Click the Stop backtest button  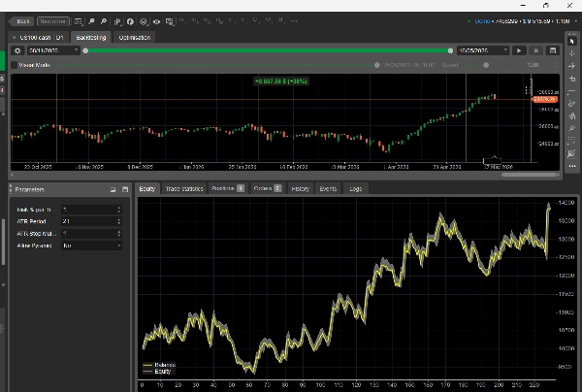(535, 50)
